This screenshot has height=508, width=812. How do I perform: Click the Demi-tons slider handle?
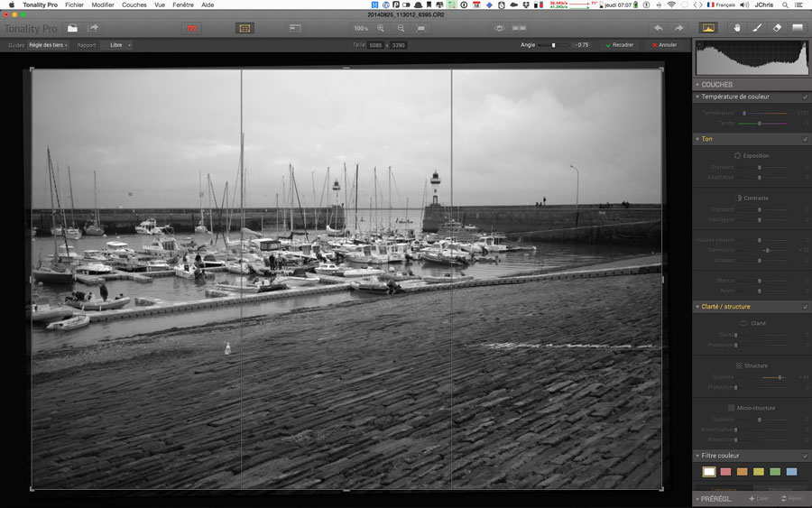click(x=768, y=250)
